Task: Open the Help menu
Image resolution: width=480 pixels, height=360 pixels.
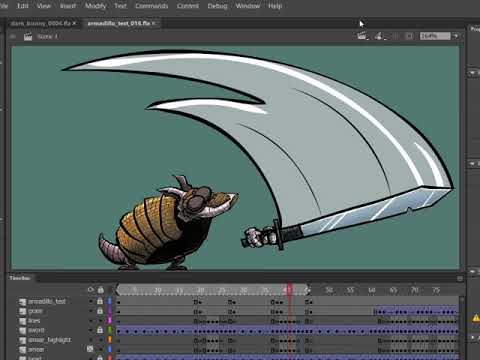Action: [x=275, y=6]
